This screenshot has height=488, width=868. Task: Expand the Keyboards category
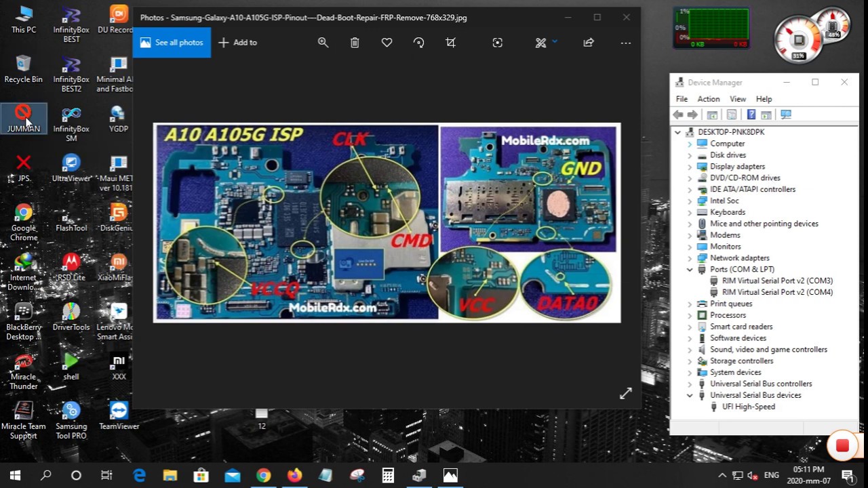coord(690,212)
